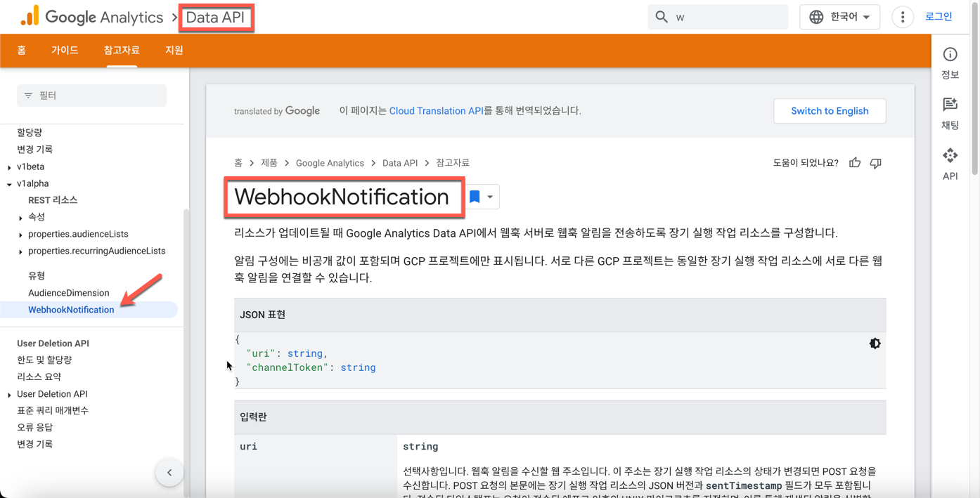Click the 로그인 sign-in link
Image resolution: width=980 pixels, height=498 pixels.
[x=939, y=17]
